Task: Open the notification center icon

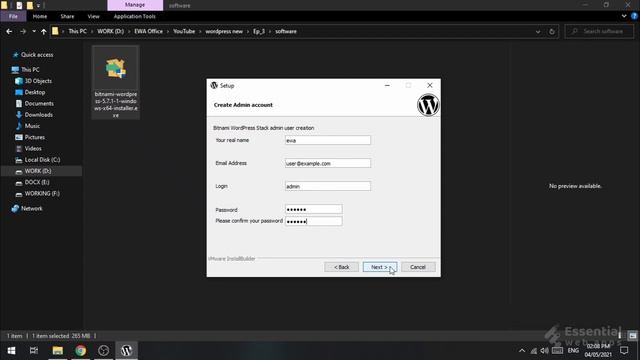Action: tap(624, 351)
